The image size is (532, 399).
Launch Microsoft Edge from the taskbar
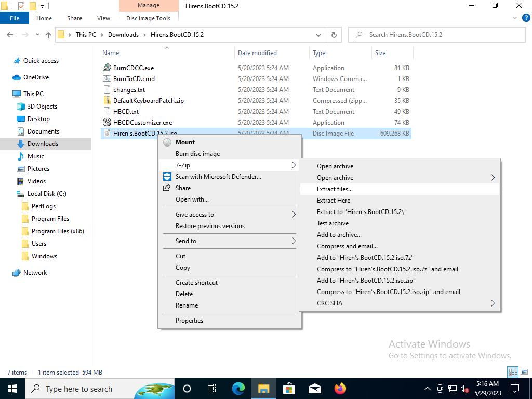pos(238,389)
